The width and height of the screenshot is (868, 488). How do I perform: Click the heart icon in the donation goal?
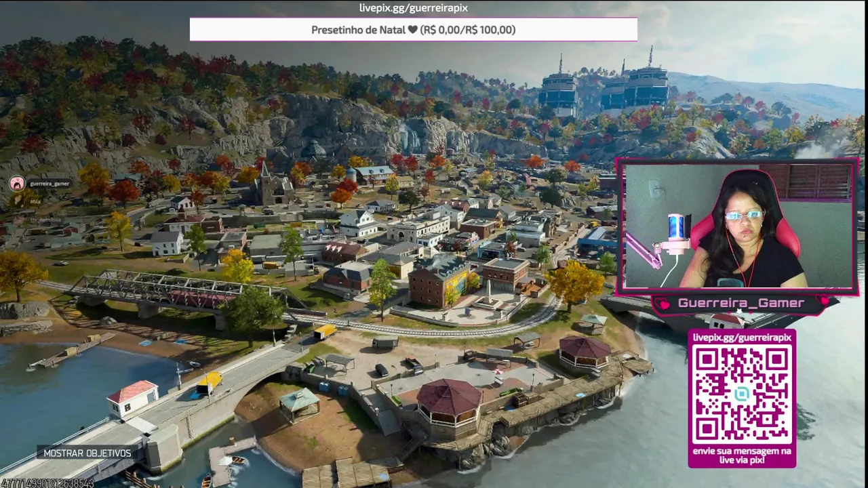[412, 30]
